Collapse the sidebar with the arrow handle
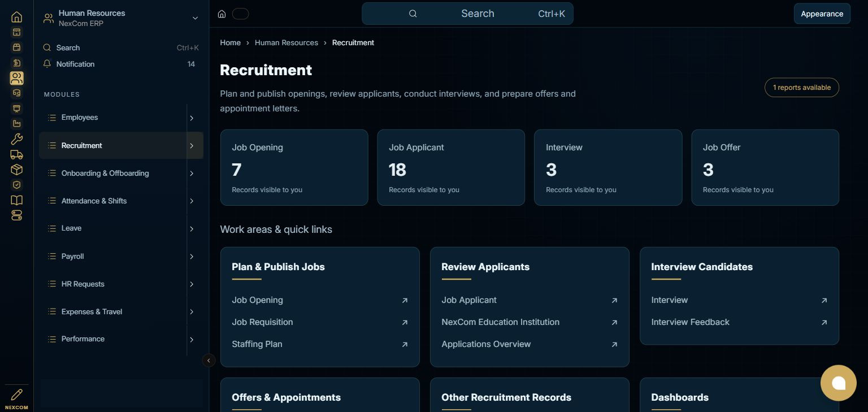Viewport: 868px width, 412px height. [x=209, y=361]
